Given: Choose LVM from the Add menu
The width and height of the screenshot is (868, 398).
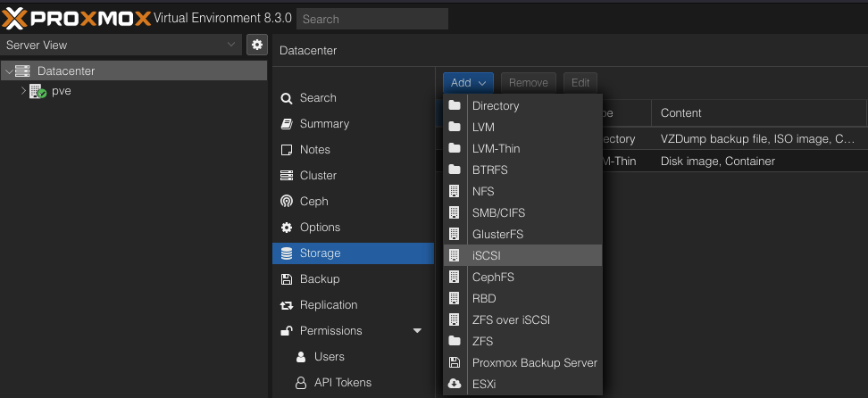Looking at the screenshot, I should (522, 128).
